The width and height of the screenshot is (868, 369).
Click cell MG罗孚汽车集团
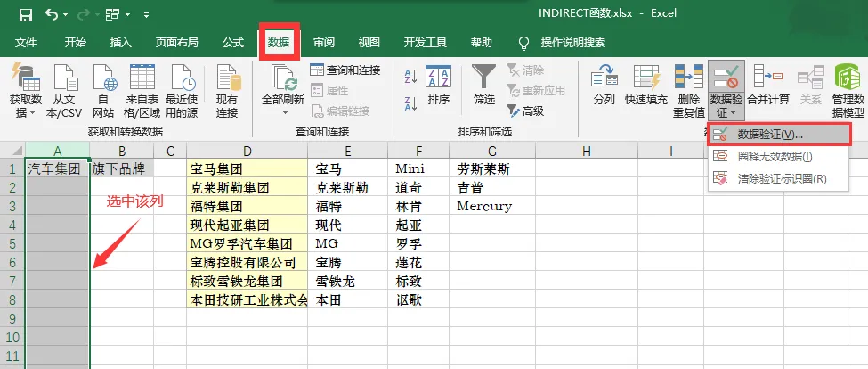[247, 243]
